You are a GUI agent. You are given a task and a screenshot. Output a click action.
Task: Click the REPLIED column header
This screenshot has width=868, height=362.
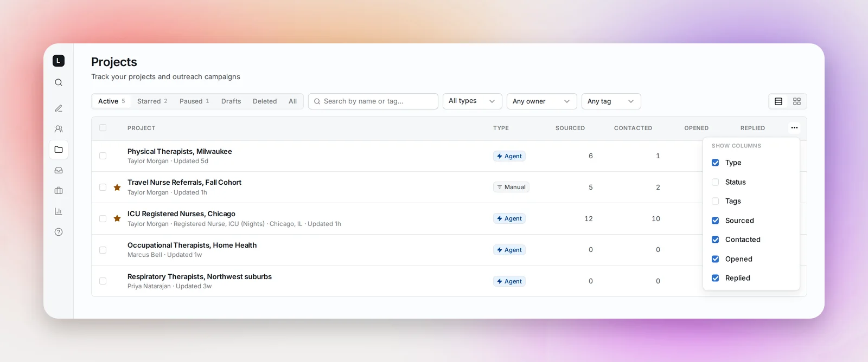(753, 128)
